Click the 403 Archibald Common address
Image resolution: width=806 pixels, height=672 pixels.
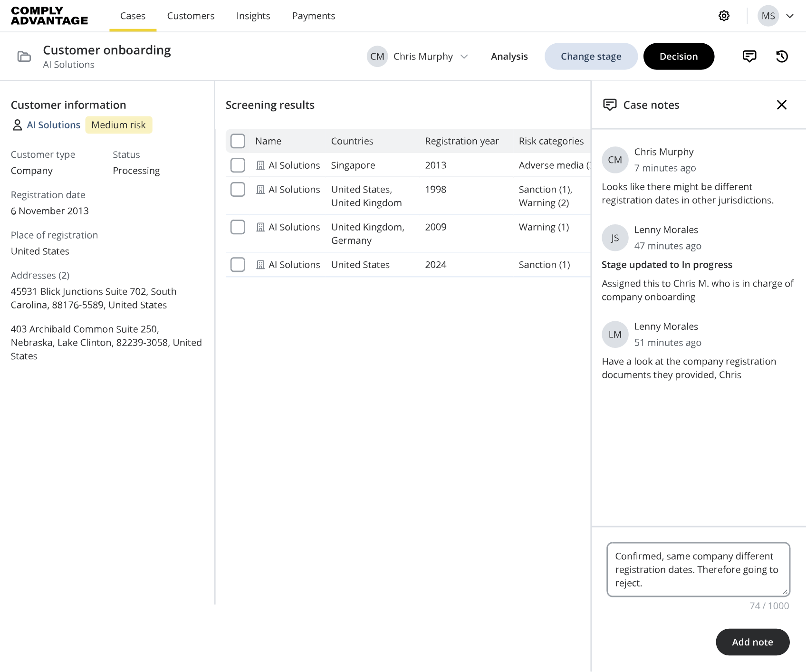(106, 343)
